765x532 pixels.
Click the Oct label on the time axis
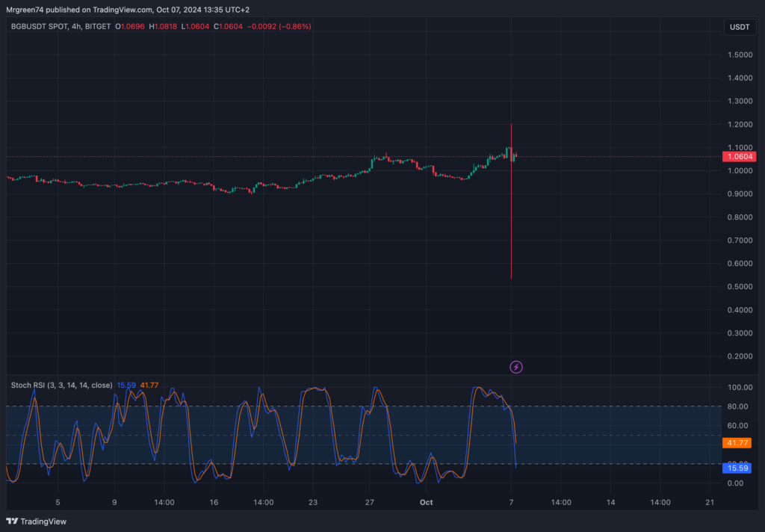click(x=427, y=503)
